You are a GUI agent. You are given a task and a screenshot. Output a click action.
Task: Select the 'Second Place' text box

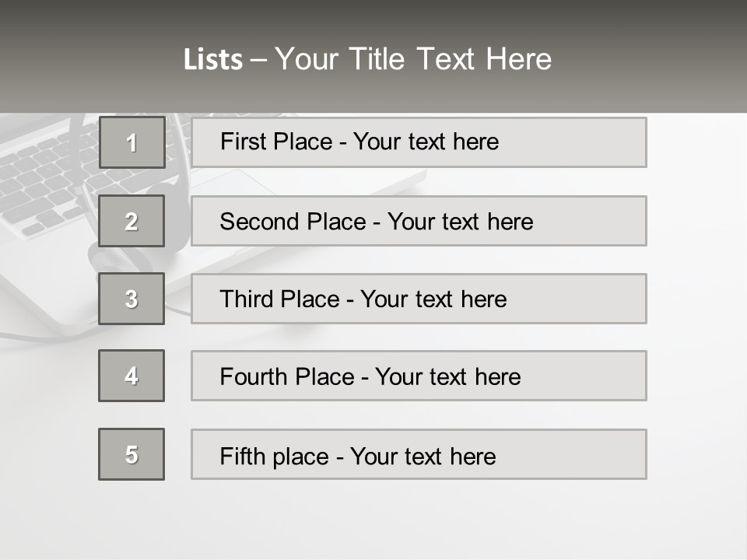419,221
